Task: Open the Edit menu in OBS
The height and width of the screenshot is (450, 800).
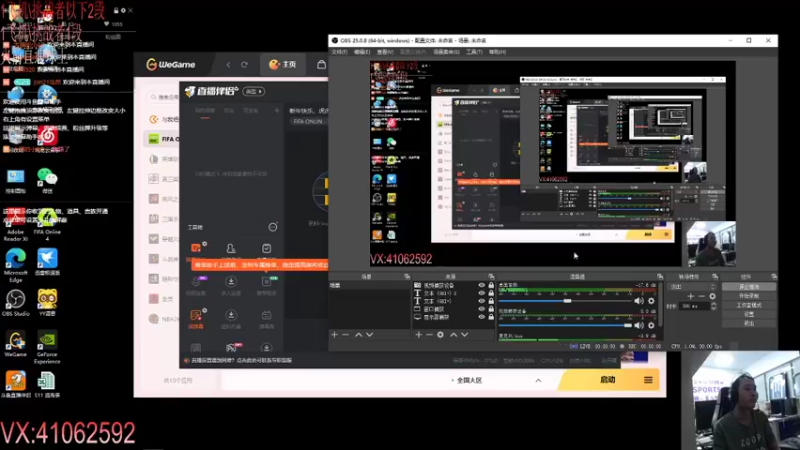Action: [362, 52]
